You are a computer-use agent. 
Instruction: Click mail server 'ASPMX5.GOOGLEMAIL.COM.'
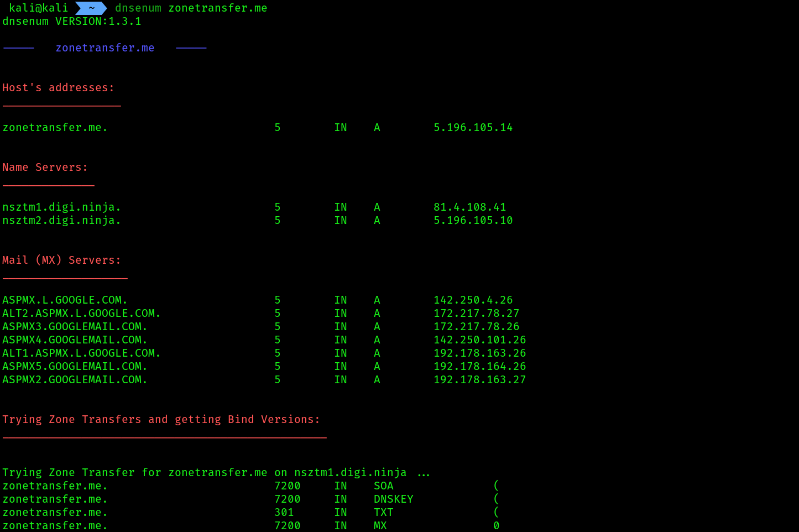pyautogui.click(x=75, y=367)
